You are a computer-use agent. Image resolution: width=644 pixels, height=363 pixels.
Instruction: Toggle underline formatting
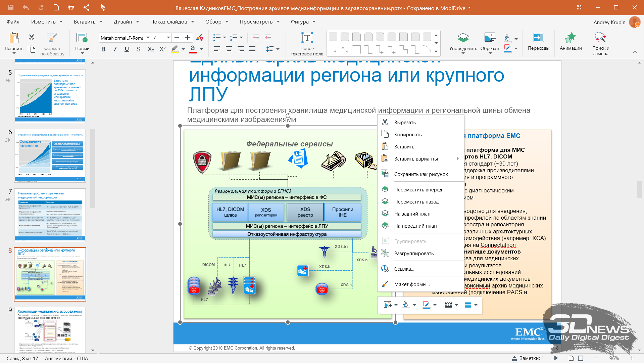(x=127, y=49)
